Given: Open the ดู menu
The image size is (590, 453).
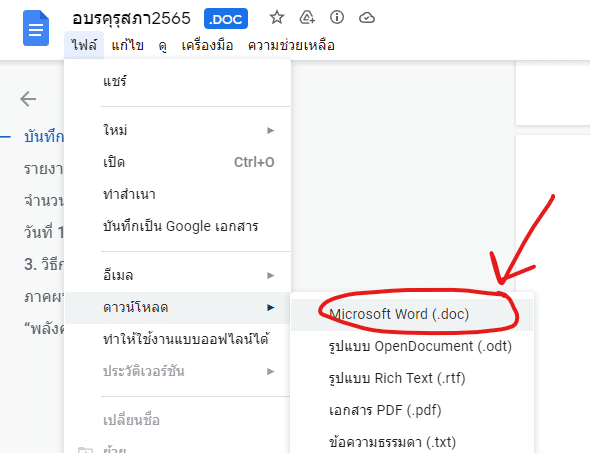Looking at the screenshot, I should pos(163,46).
